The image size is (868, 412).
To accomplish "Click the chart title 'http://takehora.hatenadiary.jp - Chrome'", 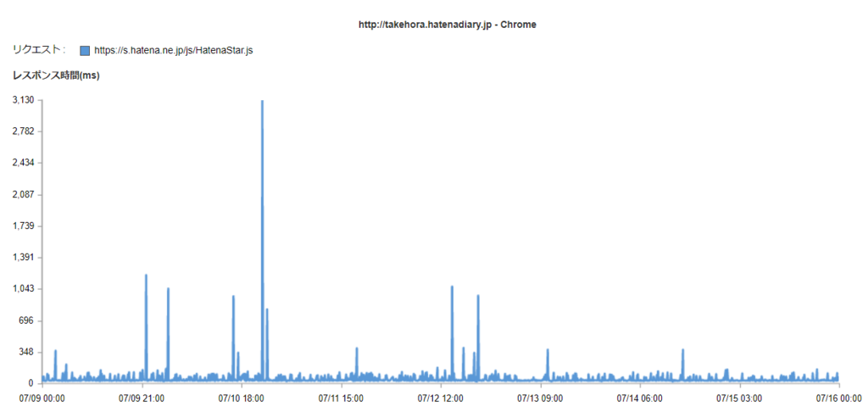I will pyautogui.click(x=448, y=25).
